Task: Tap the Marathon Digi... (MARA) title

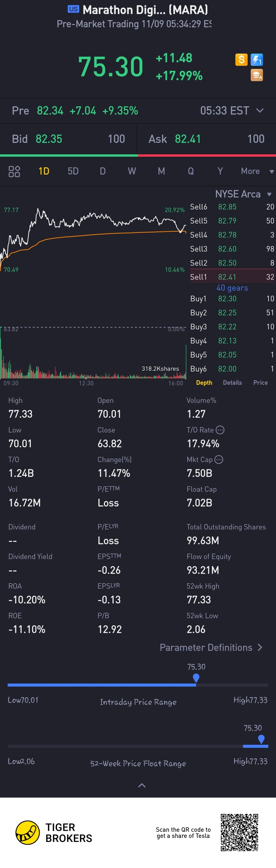Action: [x=145, y=10]
